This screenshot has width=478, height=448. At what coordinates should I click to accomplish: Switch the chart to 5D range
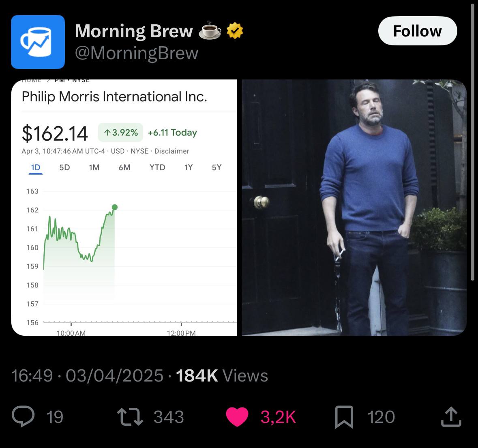pyautogui.click(x=64, y=167)
